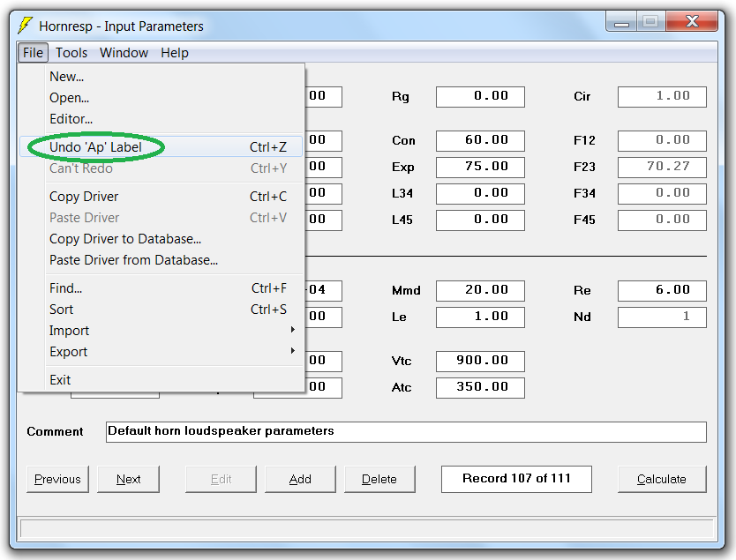Click the Record 107 of 111 box
Viewport: 736px width, 560px height.
[516, 479]
